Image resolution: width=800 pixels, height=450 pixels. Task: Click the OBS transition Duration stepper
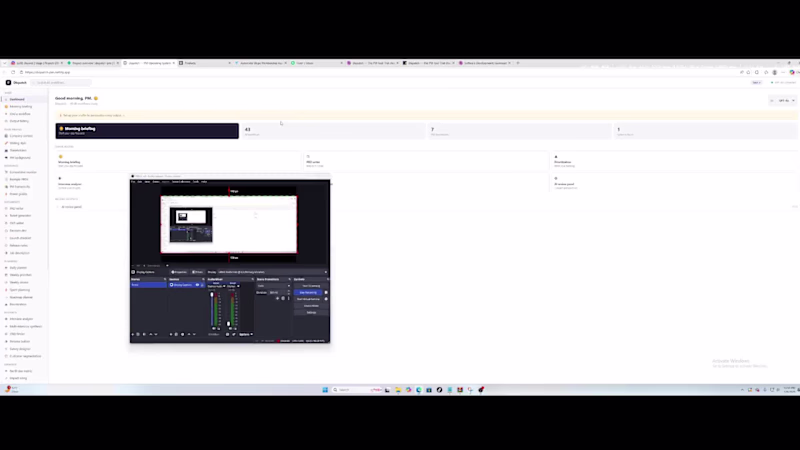click(x=289, y=292)
